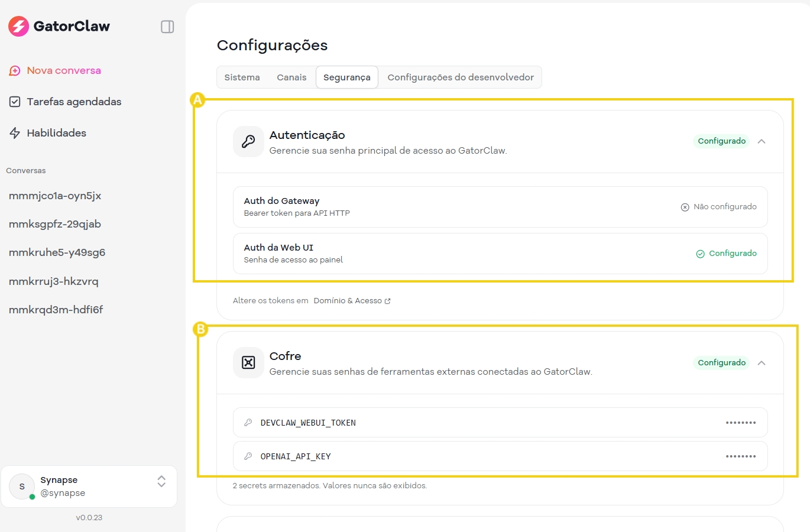Collapse the Cofre section chevron
810x532 pixels.
762,363
